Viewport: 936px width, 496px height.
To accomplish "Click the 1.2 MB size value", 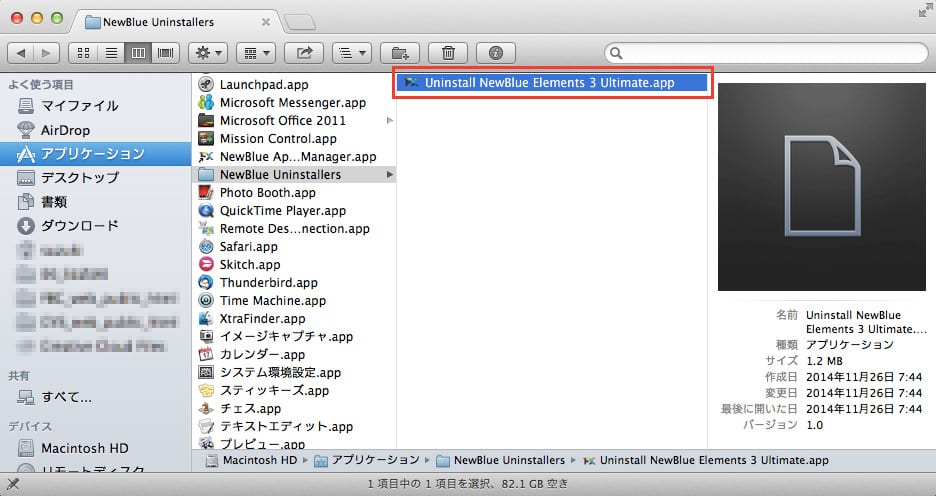I will (824, 361).
